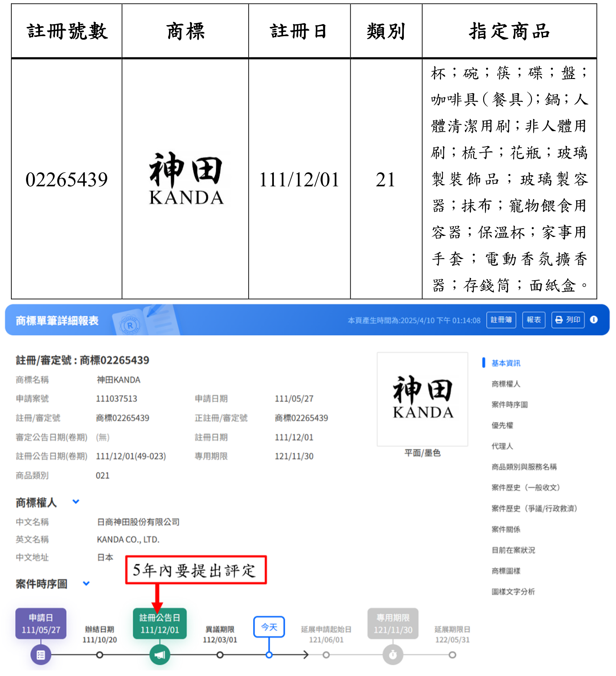Select 代理人 in the side navigation

point(502,446)
